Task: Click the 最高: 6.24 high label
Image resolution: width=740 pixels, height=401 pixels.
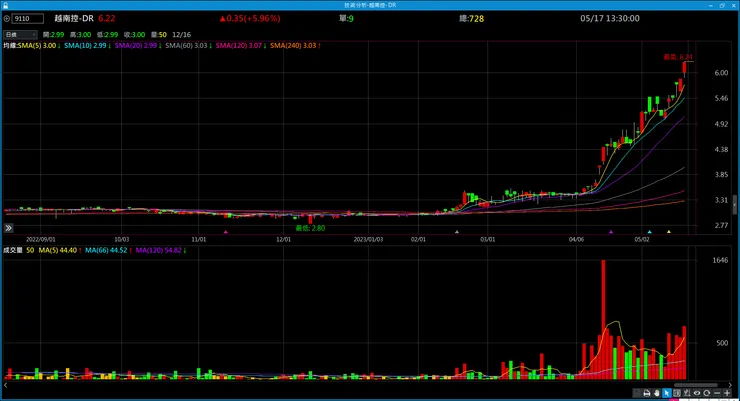Action: click(678, 57)
